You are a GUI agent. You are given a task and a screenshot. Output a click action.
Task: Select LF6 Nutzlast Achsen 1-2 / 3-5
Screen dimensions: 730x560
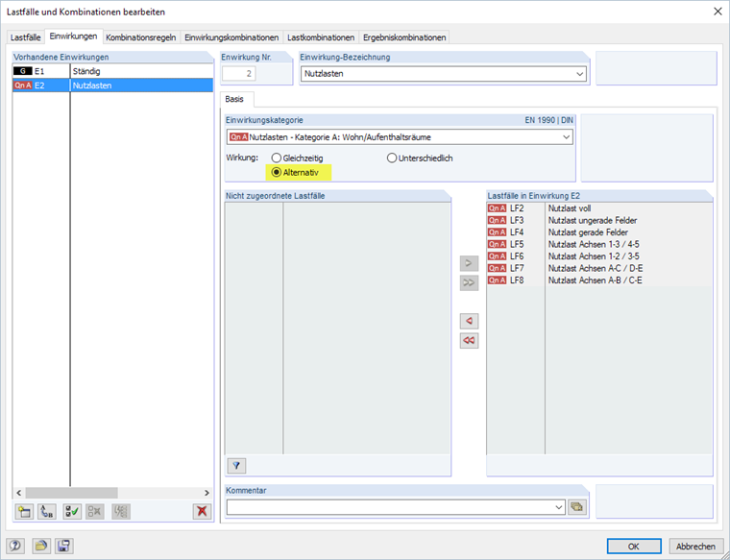click(x=599, y=256)
